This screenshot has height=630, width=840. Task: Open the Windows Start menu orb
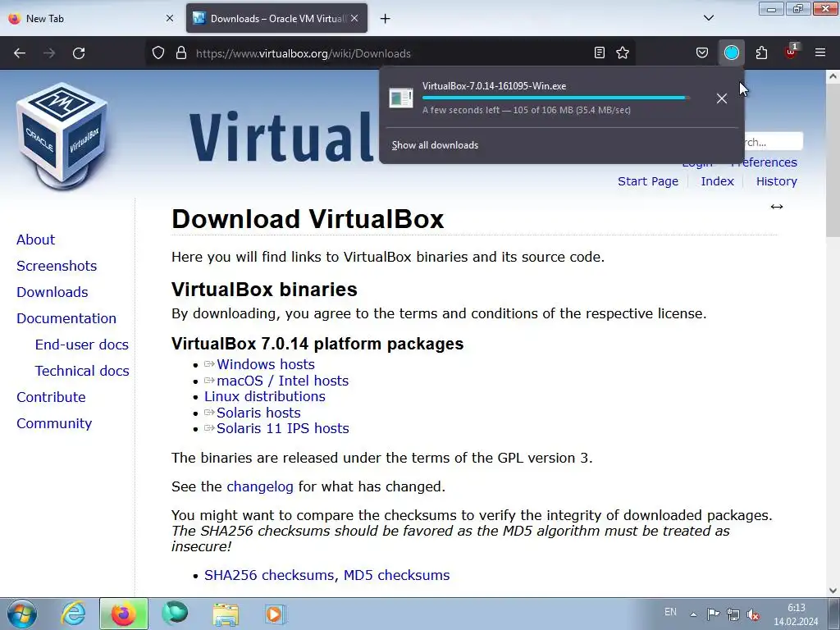click(x=21, y=614)
